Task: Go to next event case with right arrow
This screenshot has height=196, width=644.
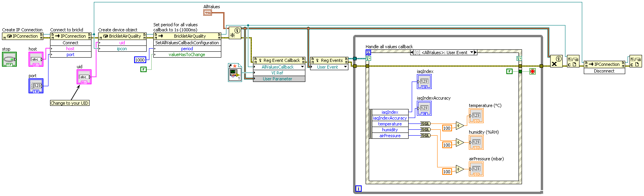Action: (475, 53)
